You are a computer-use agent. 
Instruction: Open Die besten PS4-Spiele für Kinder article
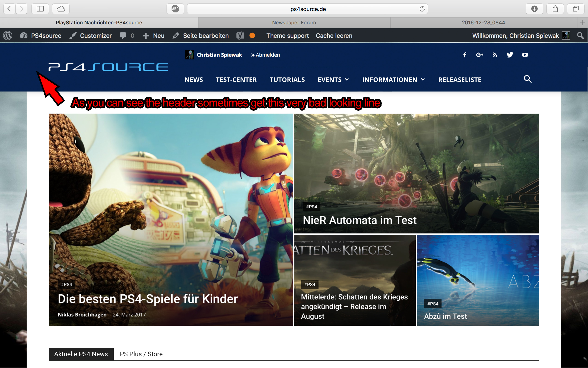(x=148, y=299)
